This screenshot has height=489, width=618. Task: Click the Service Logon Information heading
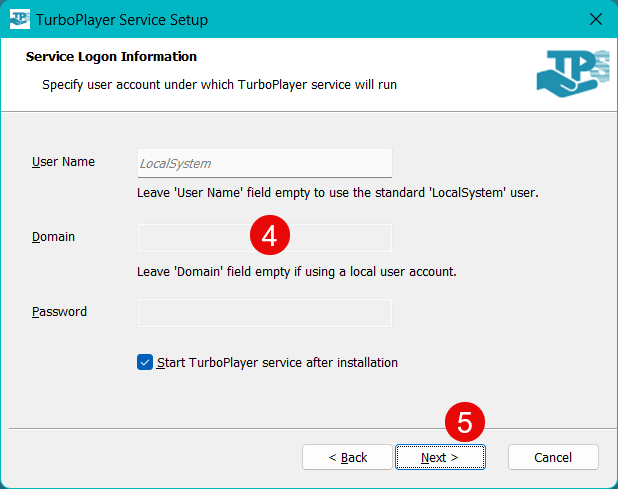pyautogui.click(x=111, y=57)
